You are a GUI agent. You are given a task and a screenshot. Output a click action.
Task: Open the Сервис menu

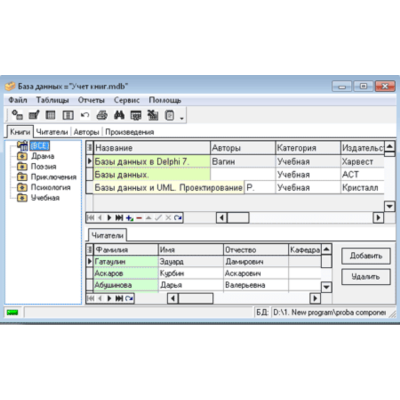click(x=127, y=100)
